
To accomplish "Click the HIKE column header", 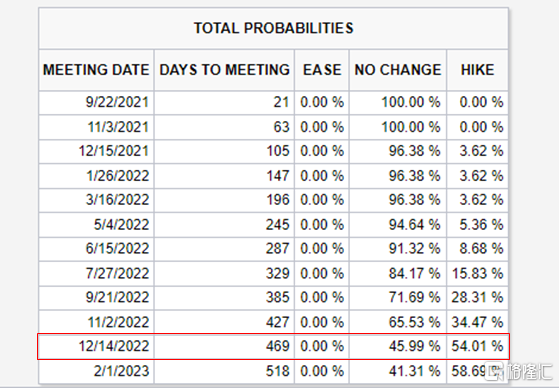I will tap(478, 70).
